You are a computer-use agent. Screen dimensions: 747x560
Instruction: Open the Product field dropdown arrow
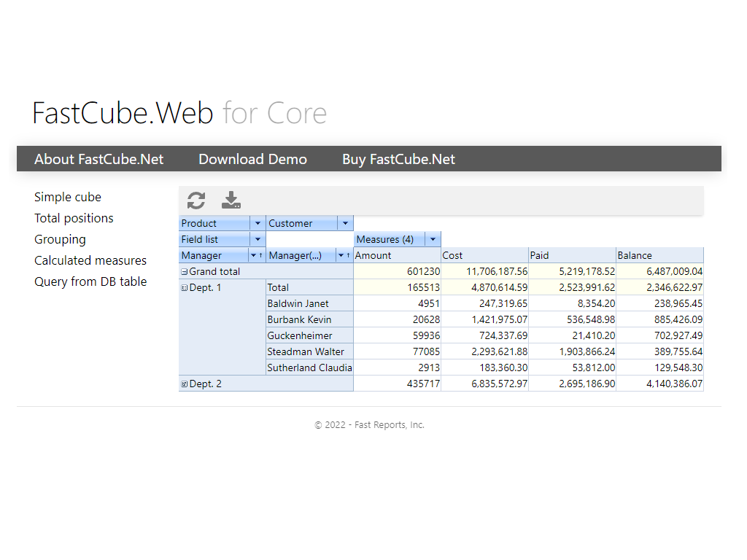pyautogui.click(x=258, y=224)
